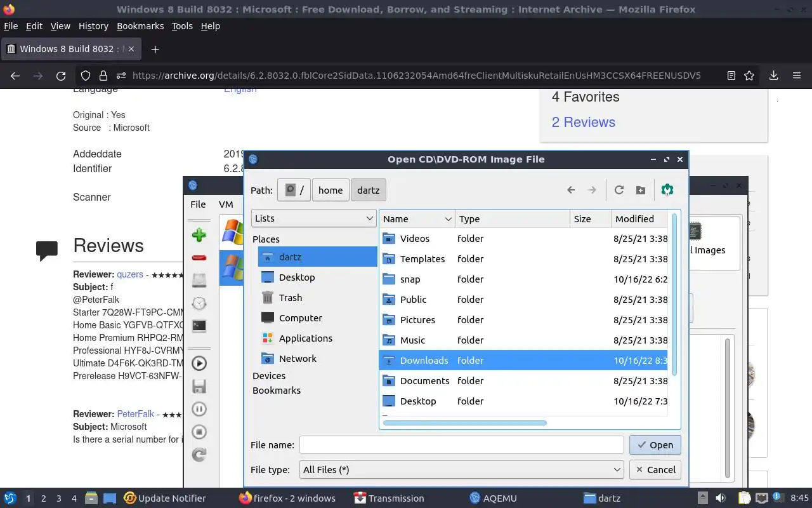
Task: Click the Size column header
Action: pyautogui.click(x=591, y=219)
